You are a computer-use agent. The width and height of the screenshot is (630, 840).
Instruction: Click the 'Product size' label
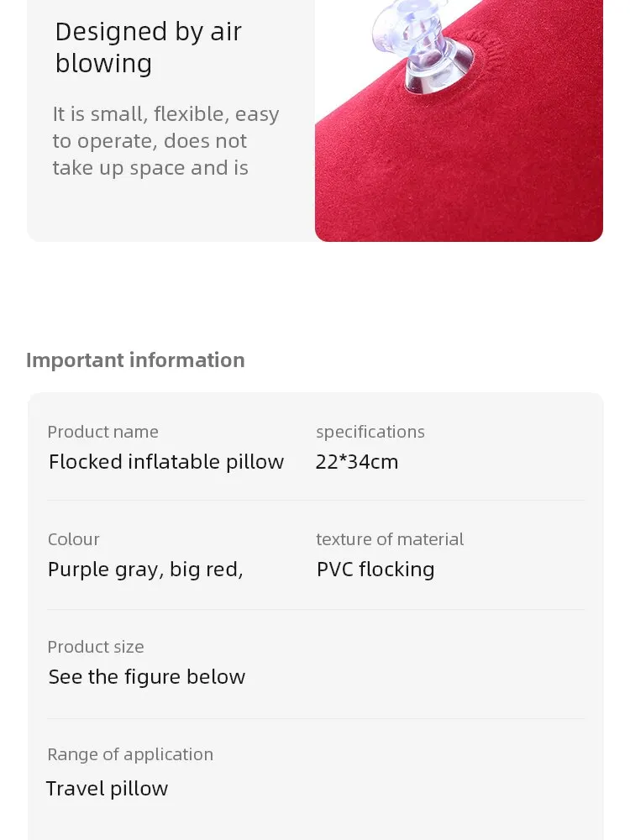point(96,647)
